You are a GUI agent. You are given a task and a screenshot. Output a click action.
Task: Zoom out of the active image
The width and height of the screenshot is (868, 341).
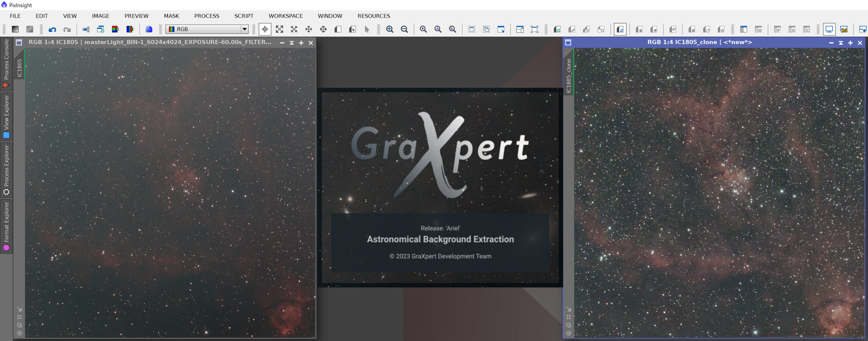[x=404, y=29]
